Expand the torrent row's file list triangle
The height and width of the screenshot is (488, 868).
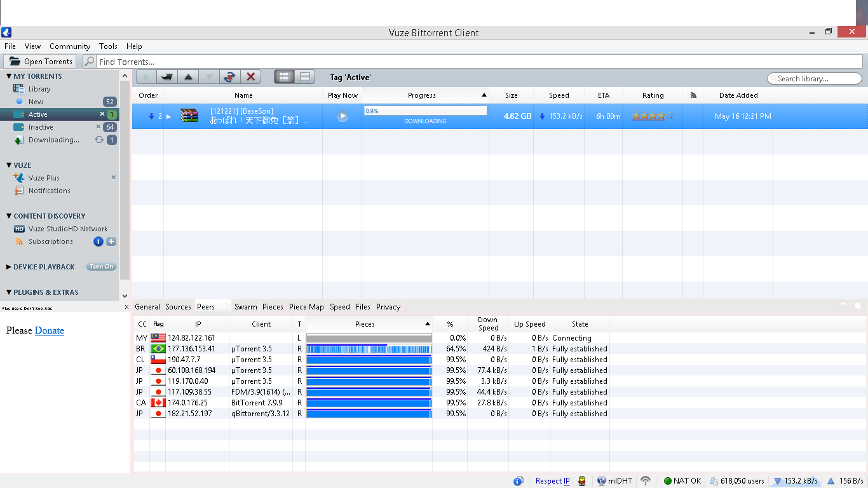[168, 116]
